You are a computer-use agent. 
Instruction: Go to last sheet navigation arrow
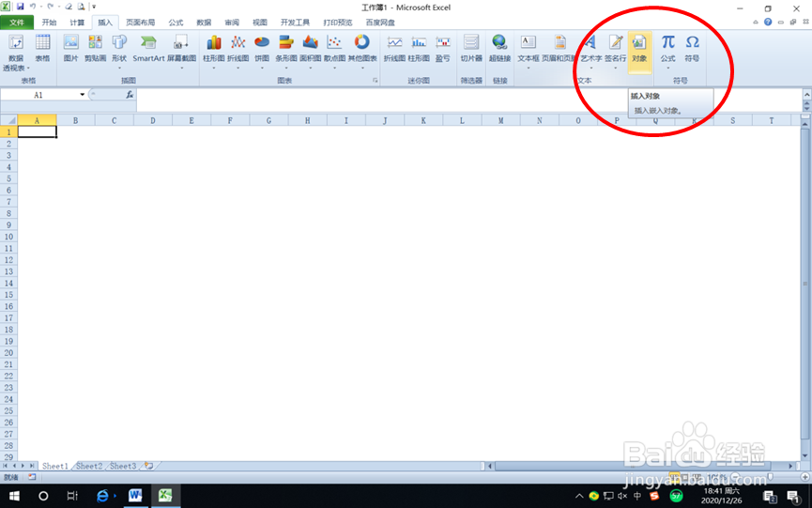(32, 466)
